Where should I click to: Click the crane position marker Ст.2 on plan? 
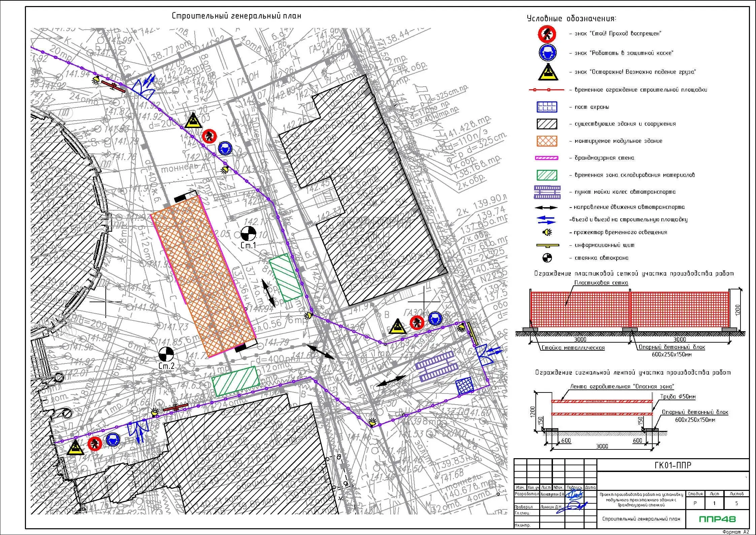166,354
